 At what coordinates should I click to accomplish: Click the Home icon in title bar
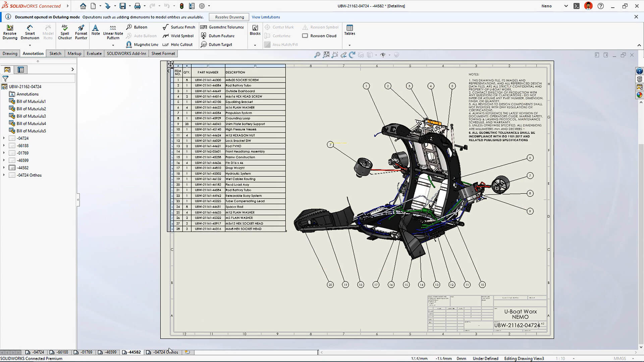[83, 6]
